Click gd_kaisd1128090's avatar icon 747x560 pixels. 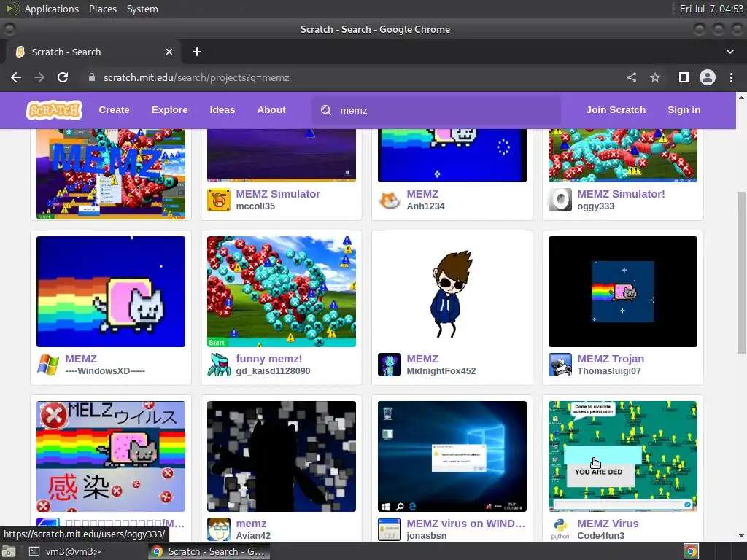[219, 365]
